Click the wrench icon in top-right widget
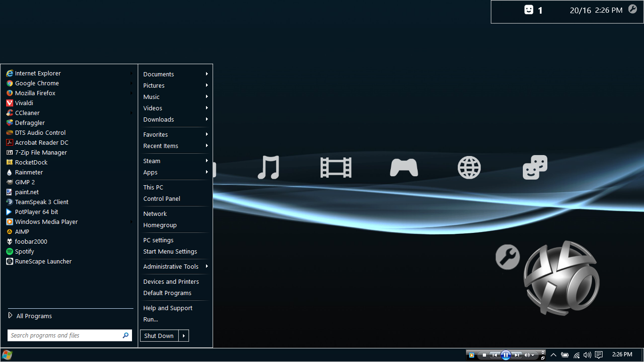644x362 pixels. click(x=633, y=9)
